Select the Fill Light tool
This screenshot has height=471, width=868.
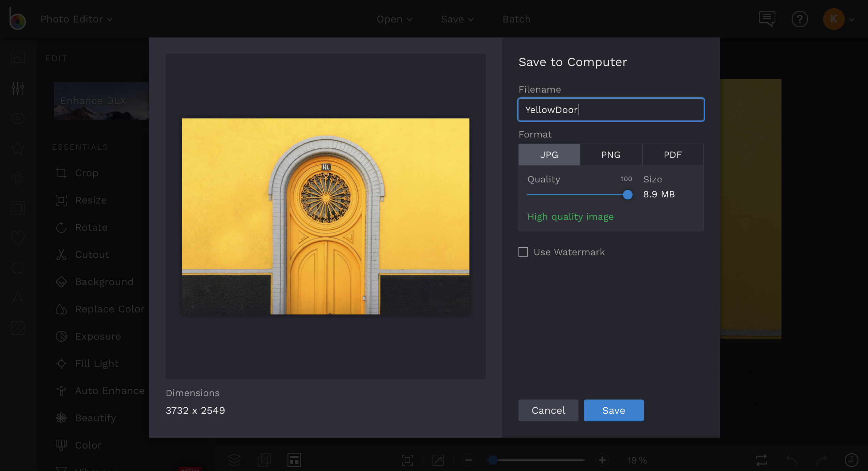97,363
